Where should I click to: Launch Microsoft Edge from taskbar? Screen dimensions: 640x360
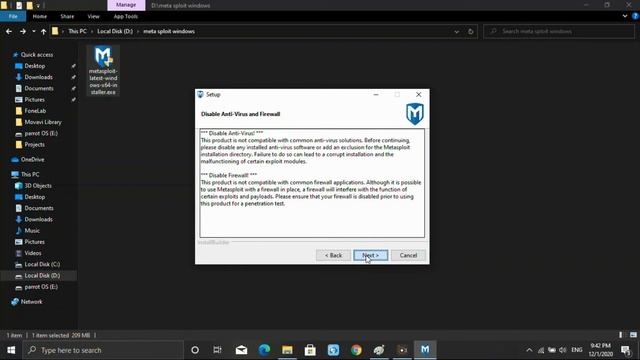pyautogui.click(x=264, y=350)
